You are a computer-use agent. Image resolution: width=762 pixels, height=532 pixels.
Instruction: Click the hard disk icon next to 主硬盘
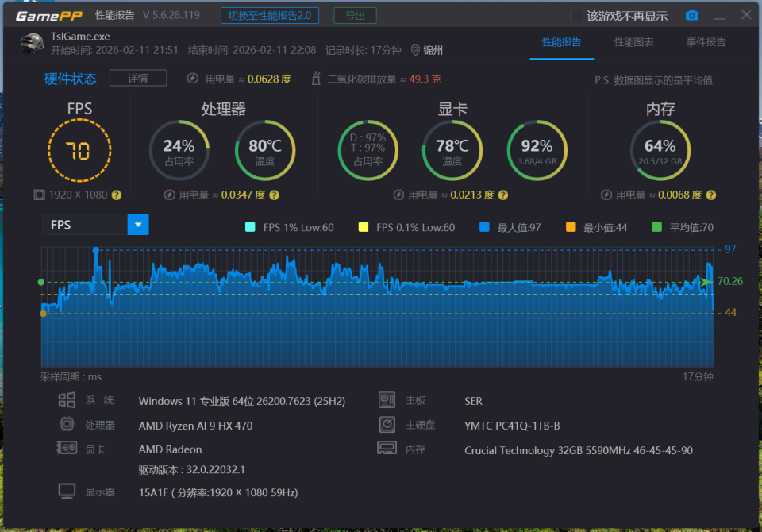tap(387, 425)
